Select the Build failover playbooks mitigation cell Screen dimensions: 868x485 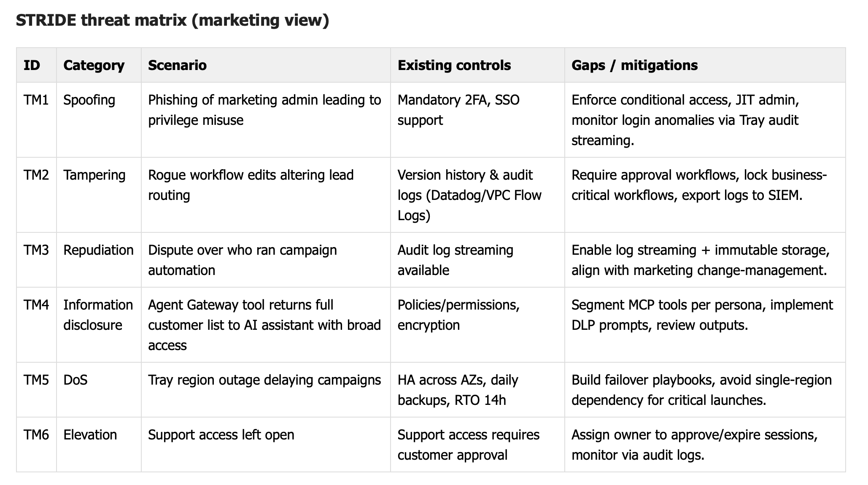pyautogui.click(x=701, y=390)
